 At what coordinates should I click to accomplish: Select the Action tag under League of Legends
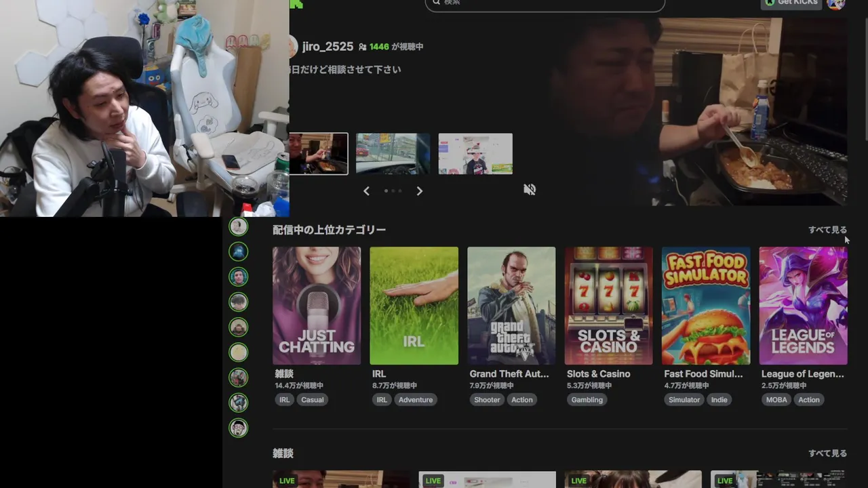809,400
